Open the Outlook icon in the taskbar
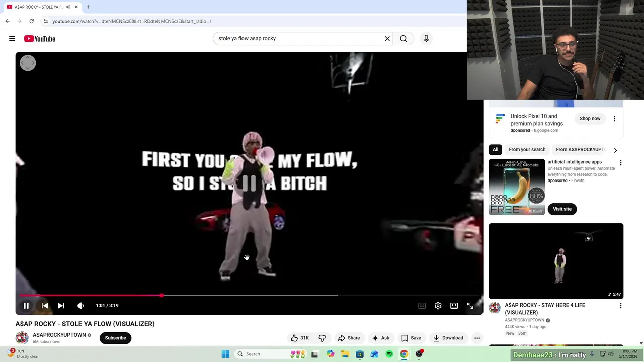This screenshot has height=362, width=644. [x=374, y=354]
